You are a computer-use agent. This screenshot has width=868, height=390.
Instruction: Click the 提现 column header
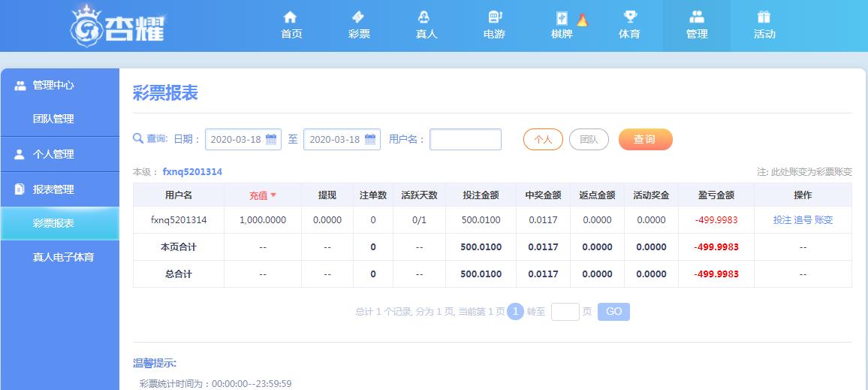pyautogui.click(x=327, y=195)
